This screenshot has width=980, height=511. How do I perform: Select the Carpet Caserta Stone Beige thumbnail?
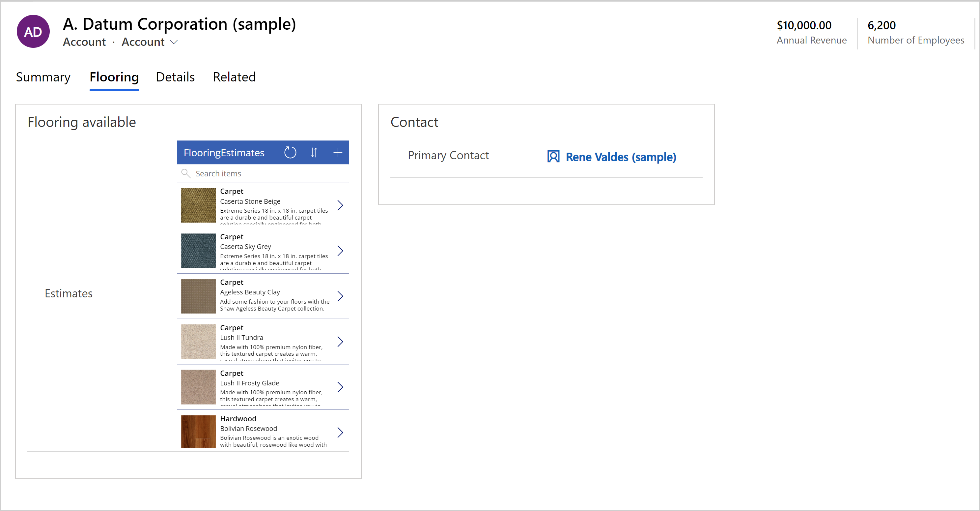[x=198, y=206]
